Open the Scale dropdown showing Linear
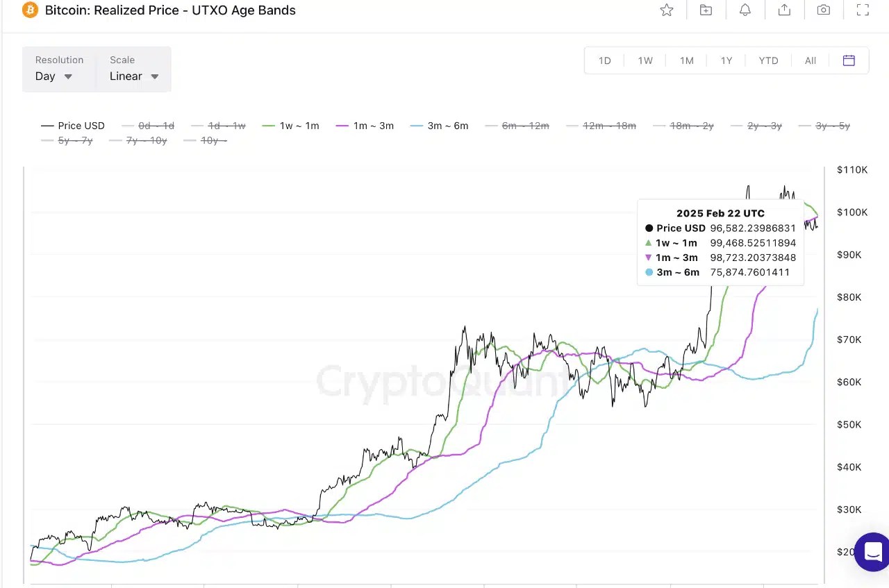 coord(133,76)
